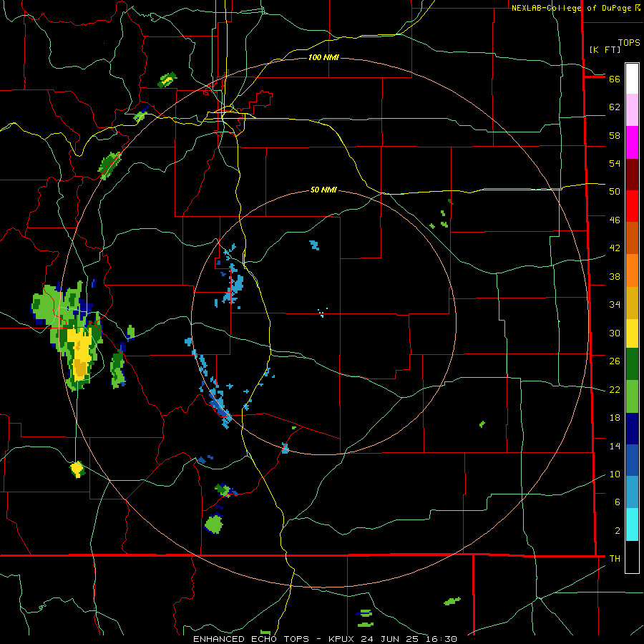The width and height of the screenshot is (644, 644).
Task: Click the white swatch in the tops legend
Action: [x=632, y=79]
